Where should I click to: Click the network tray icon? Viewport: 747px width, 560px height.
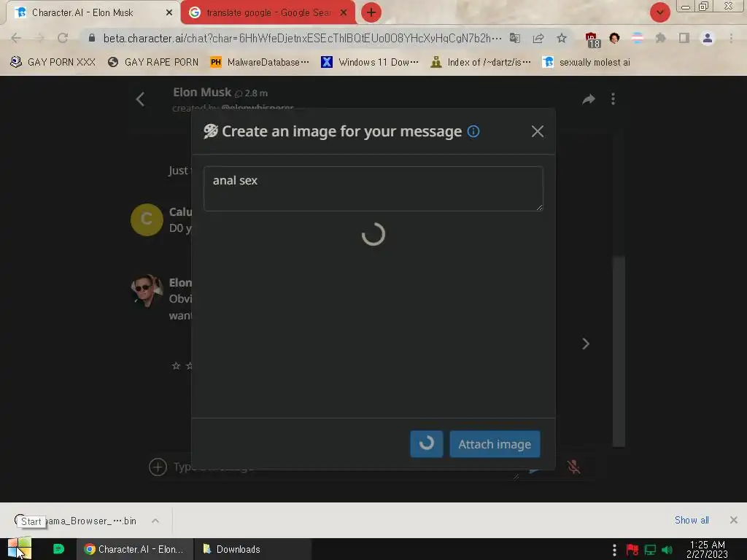coord(650,550)
